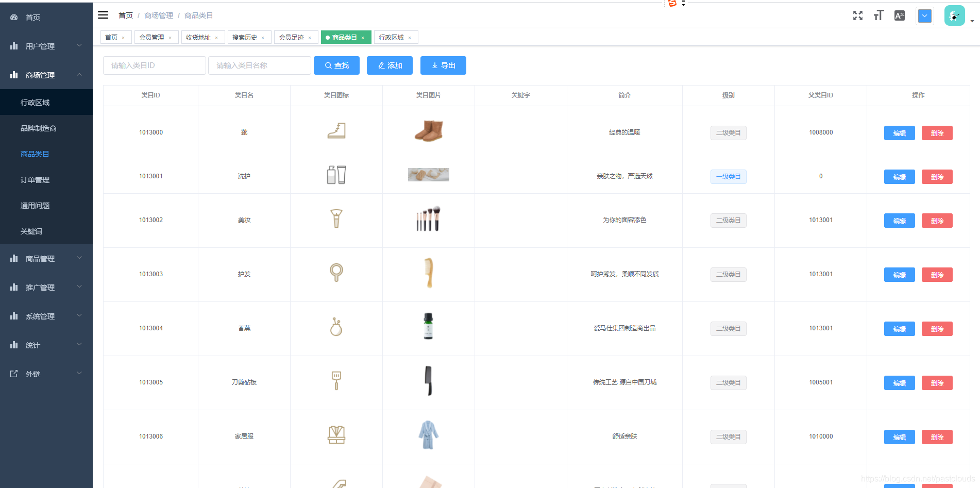The height and width of the screenshot is (488, 980).
Task: Open 通用问题 in the sidebar
Action: tap(46, 205)
